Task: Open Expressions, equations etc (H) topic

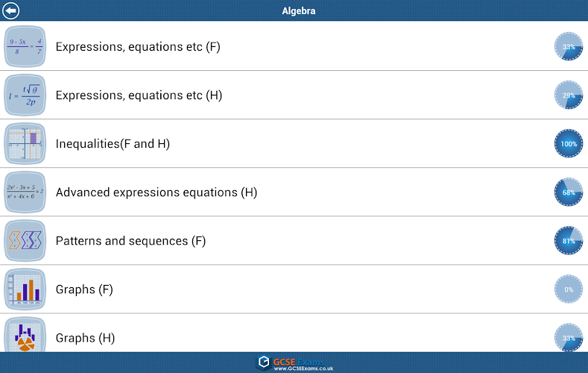Action: [x=139, y=95]
